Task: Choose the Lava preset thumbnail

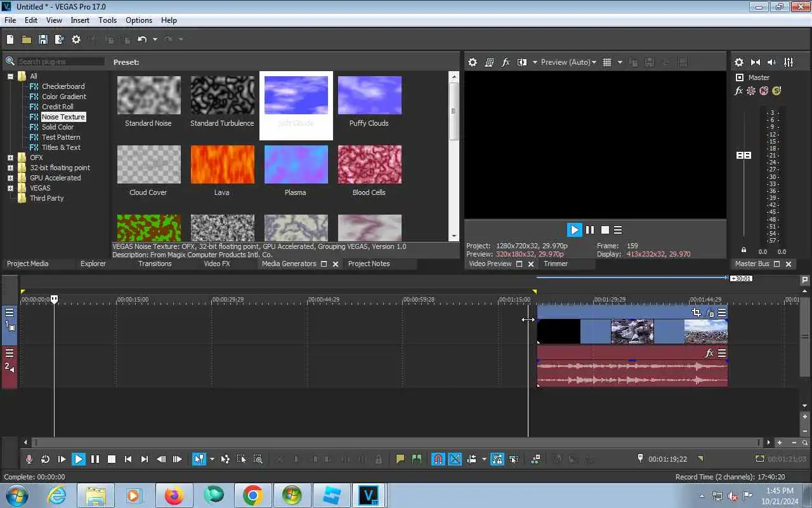Action: click(222, 164)
